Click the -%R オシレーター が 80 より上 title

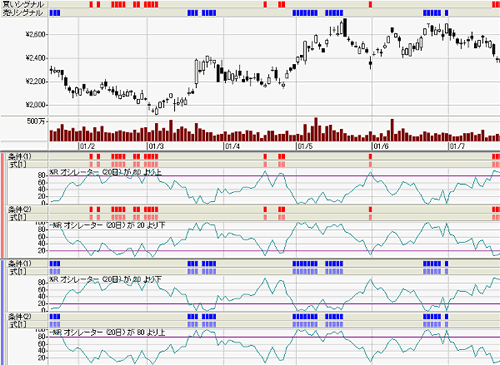click(x=108, y=332)
